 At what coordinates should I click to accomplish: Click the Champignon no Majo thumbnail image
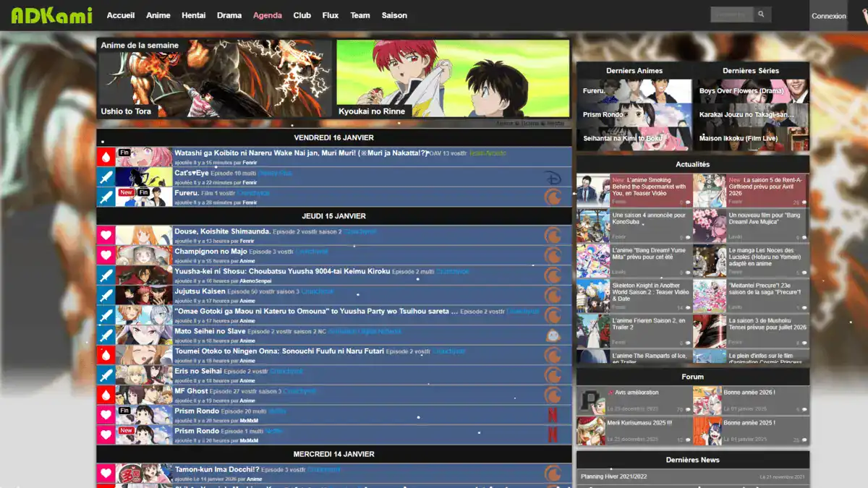pos(144,255)
